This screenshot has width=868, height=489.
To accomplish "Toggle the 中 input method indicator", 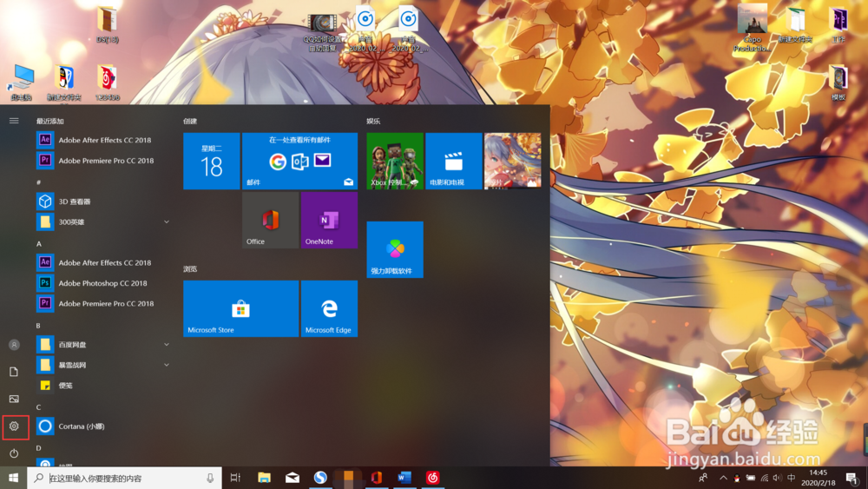I will pyautogui.click(x=791, y=478).
